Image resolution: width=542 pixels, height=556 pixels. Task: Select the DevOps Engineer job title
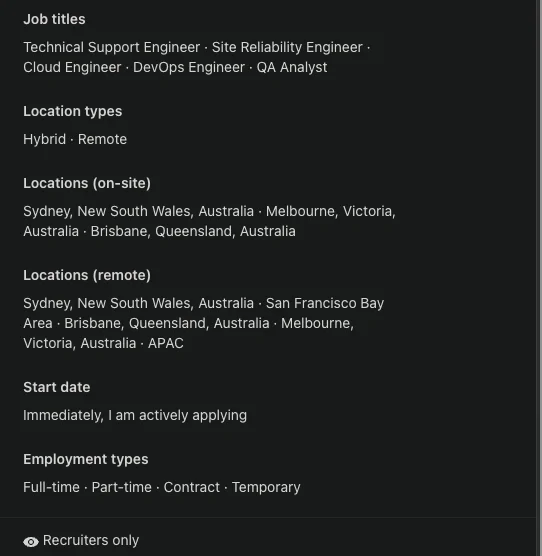[189, 67]
